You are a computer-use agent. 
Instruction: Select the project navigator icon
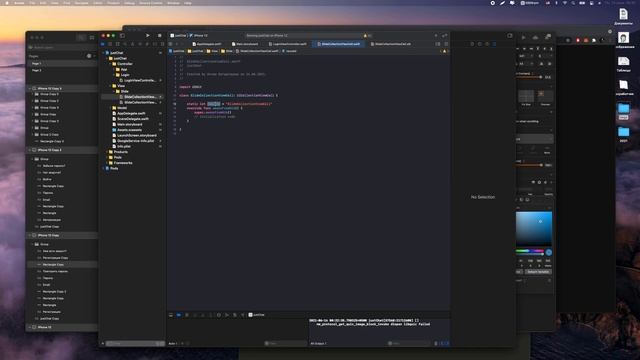[x=103, y=44]
